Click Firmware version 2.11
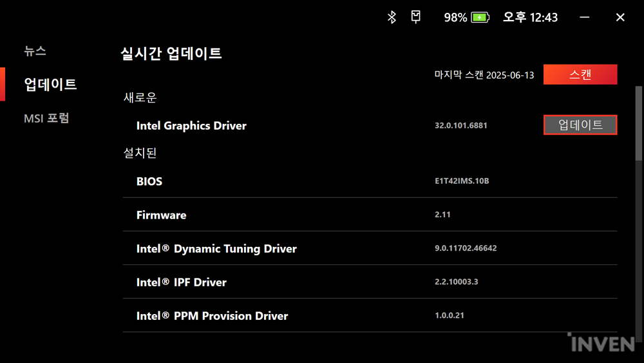 pos(442,215)
